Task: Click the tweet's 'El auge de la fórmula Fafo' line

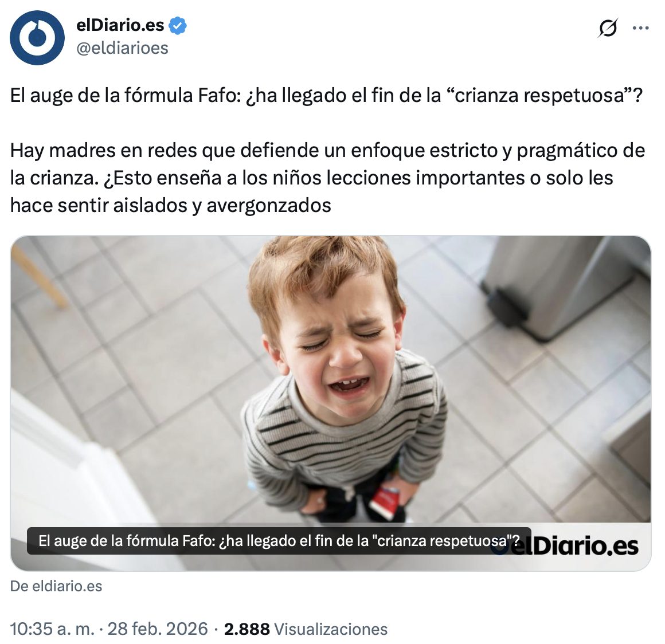Action: (x=327, y=95)
